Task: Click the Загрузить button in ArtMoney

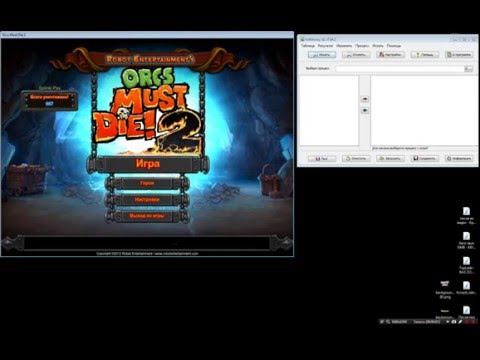Action: 390,159
